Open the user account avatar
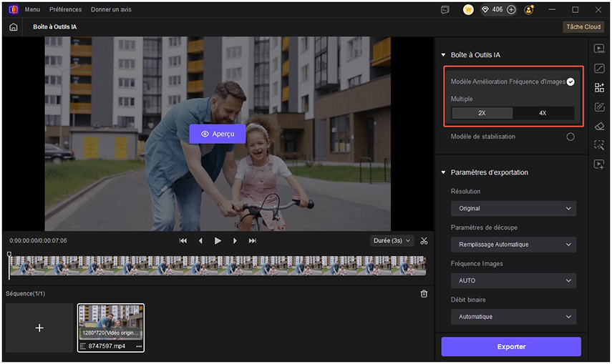This screenshot has height=364, width=612. [x=529, y=10]
